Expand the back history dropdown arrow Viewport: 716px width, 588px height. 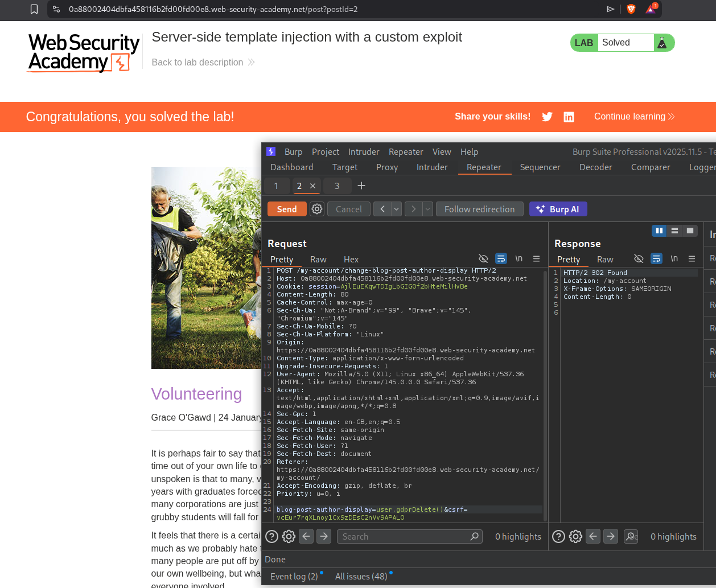(397, 209)
